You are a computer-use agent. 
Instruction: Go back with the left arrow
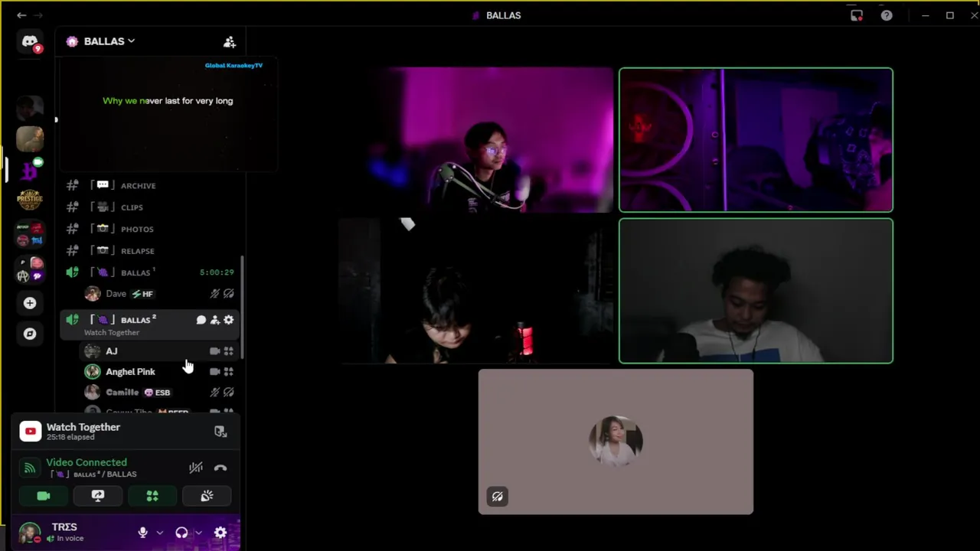pos(21,15)
